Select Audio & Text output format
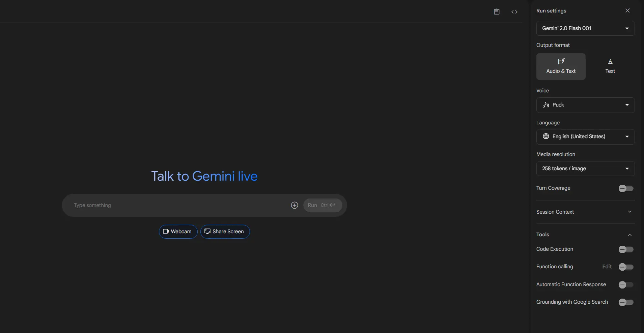 (x=561, y=66)
